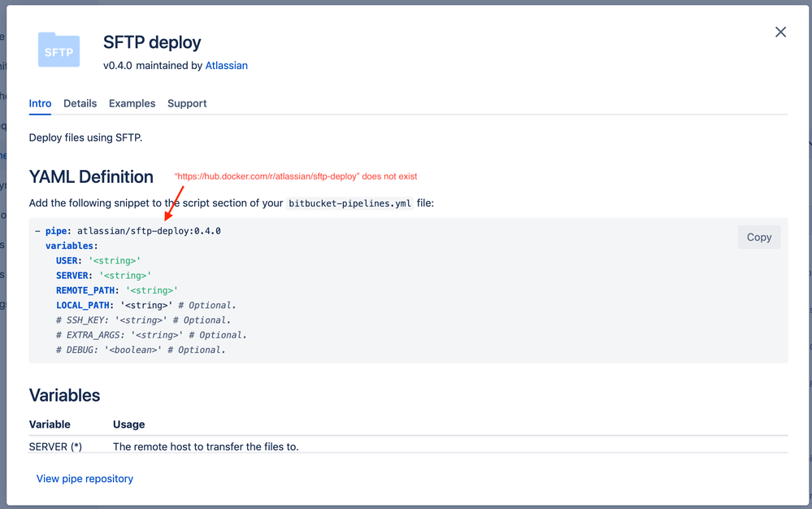The image size is (812, 509).
Task: Click the 'Variables' section heading
Action: pos(65,396)
